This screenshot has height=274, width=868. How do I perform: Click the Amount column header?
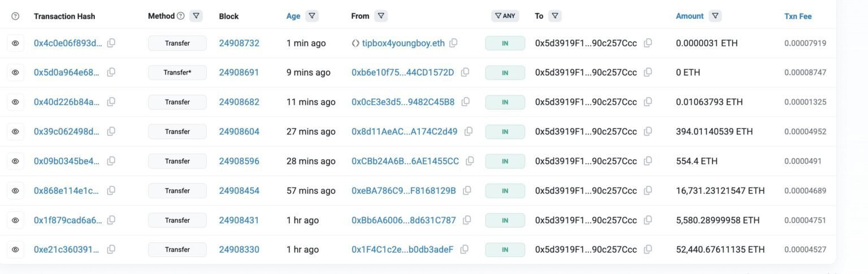689,16
